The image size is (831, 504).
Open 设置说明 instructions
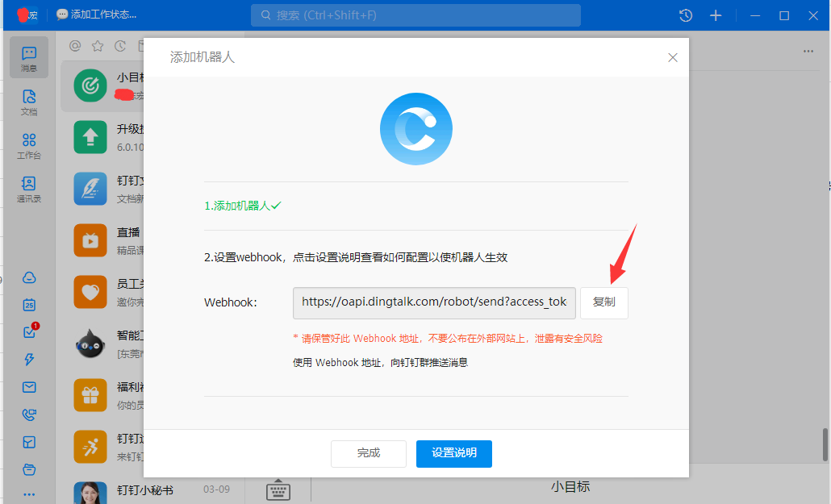pyautogui.click(x=453, y=453)
